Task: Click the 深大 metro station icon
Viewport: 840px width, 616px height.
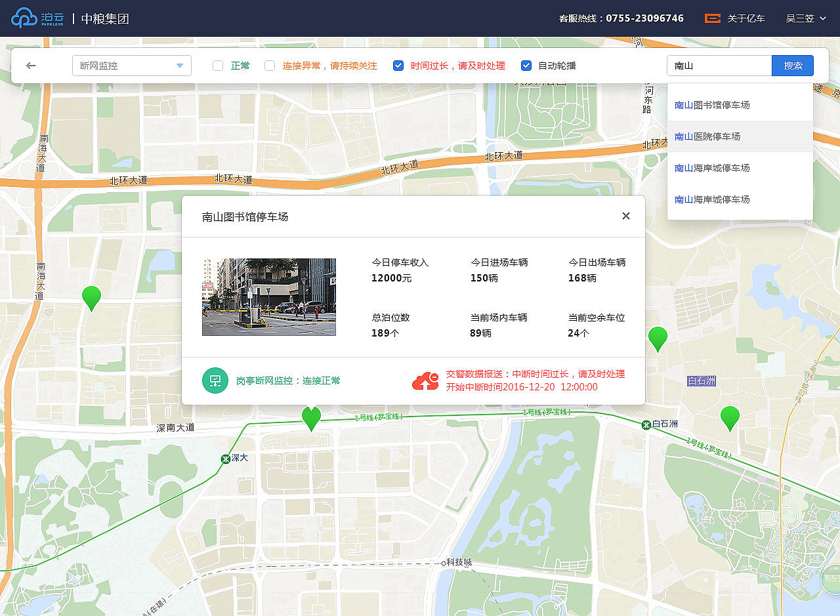Action: 226,457
